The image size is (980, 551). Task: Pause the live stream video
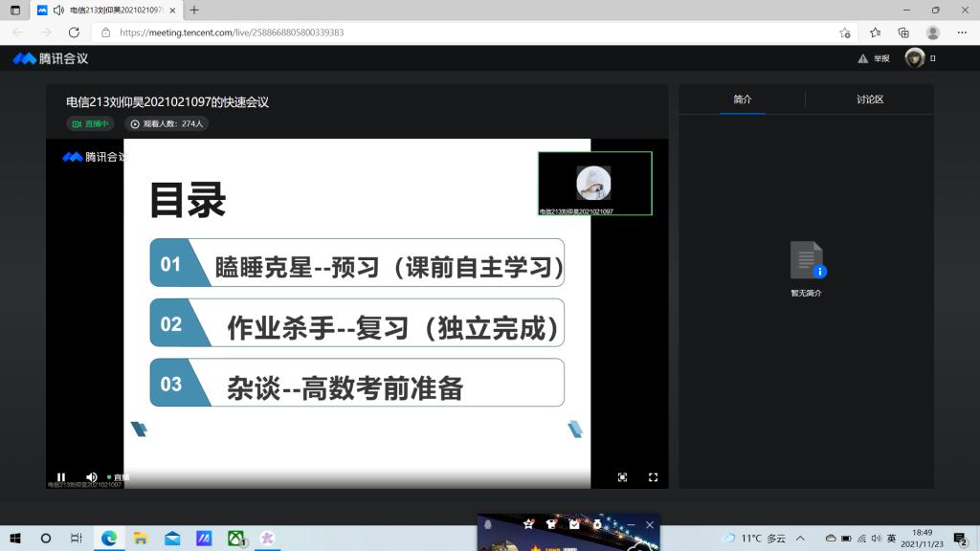click(61, 476)
